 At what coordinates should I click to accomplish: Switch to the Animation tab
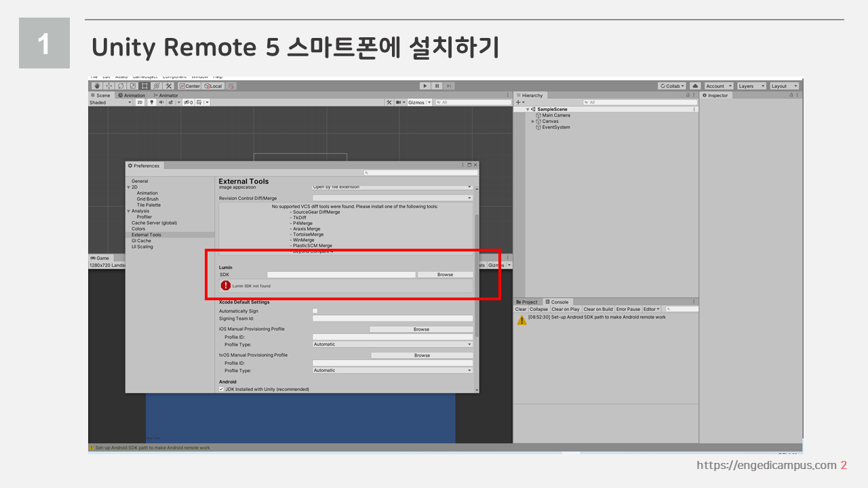tap(132, 96)
